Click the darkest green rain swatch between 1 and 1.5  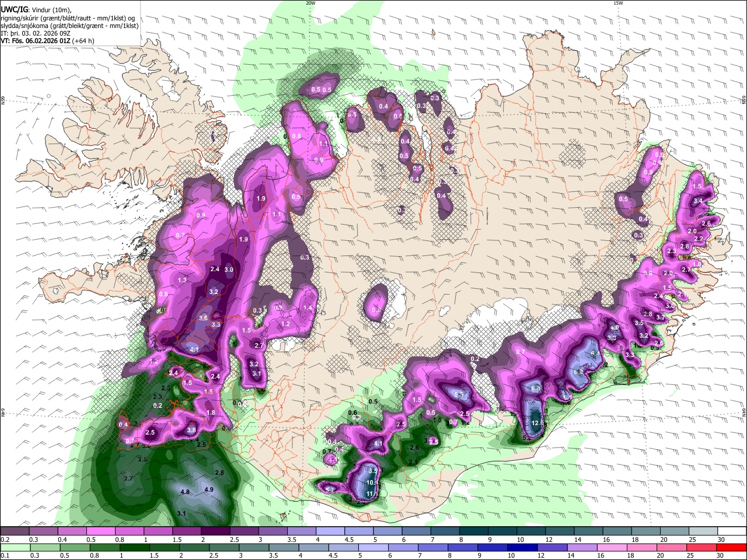134,547
